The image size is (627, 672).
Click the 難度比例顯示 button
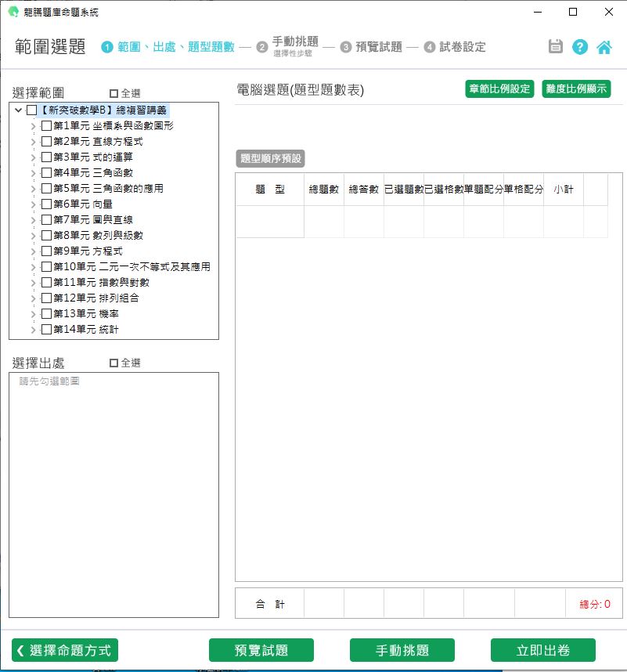tap(576, 89)
